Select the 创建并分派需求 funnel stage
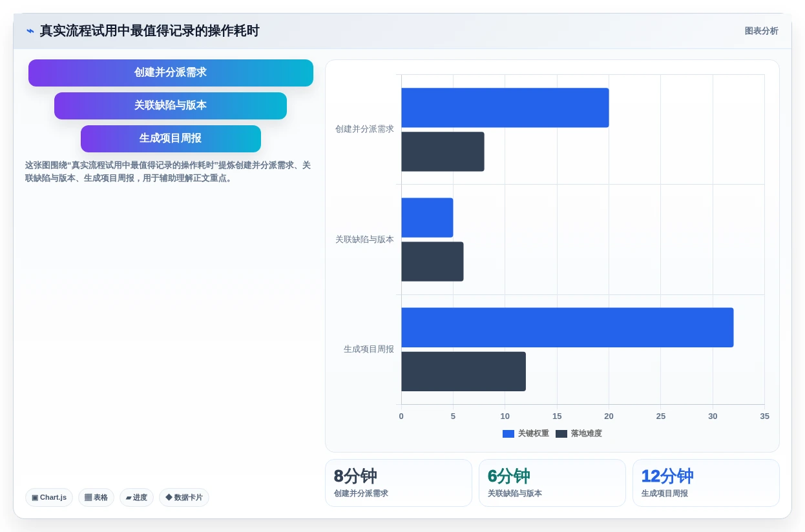 tap(171, 73)
